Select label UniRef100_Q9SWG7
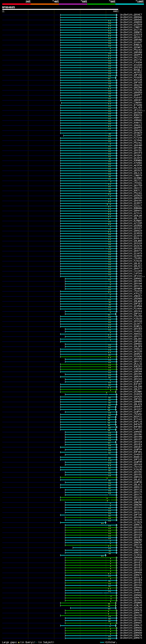The width and height of the screenshot is (146, 644). pos(131,47)
